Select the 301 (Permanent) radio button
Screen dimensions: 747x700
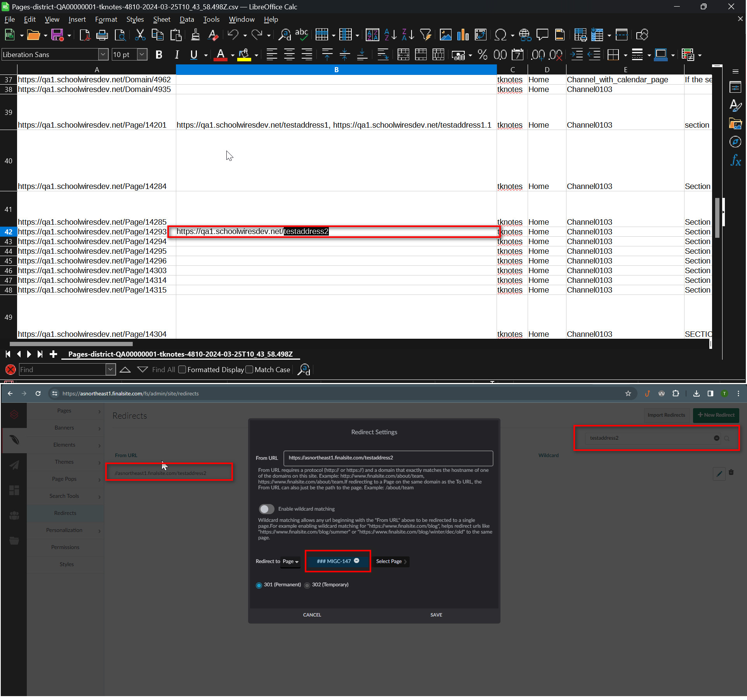click(x=259, y=585)
